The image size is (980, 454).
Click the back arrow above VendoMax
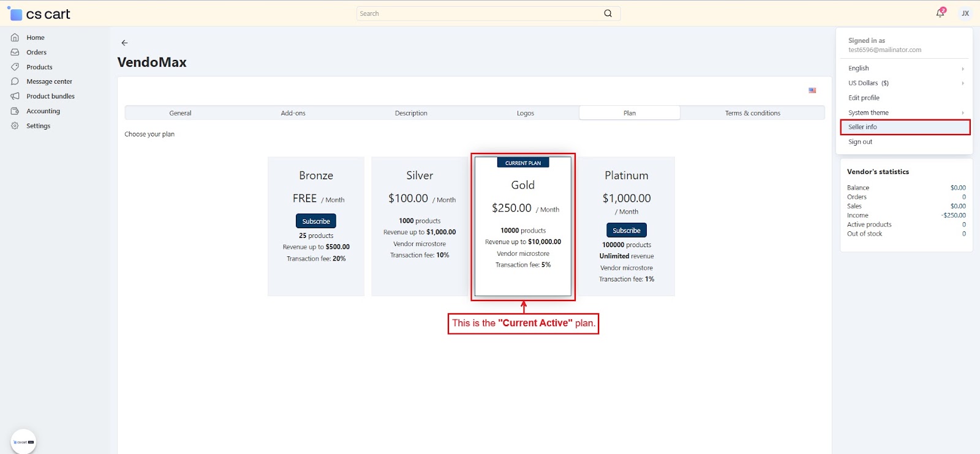[x=124, y=43]
